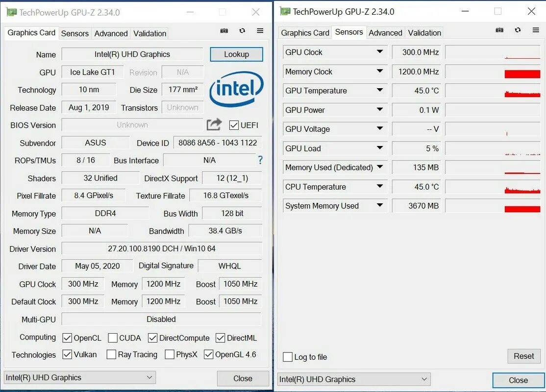Viewport: 546px width, 392px height.
Task: Open the Memory Used (Dedicated) dropdown
Action: [380, 167]
